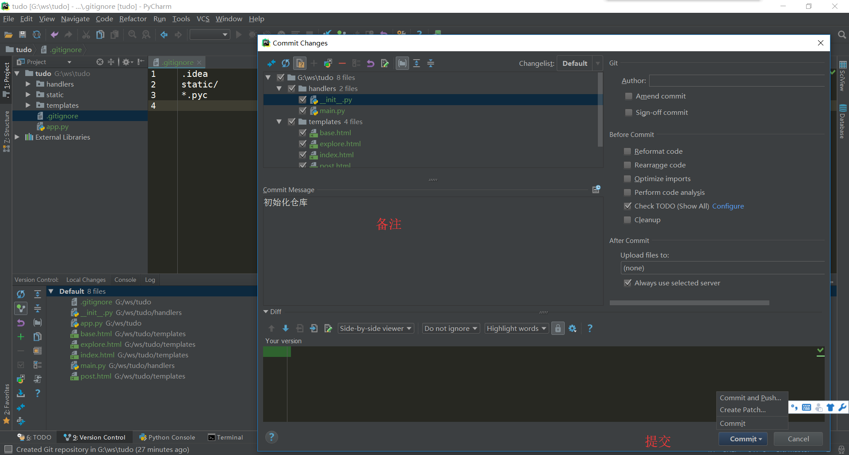Collapse the Diff section triangle

click(266, 311)
